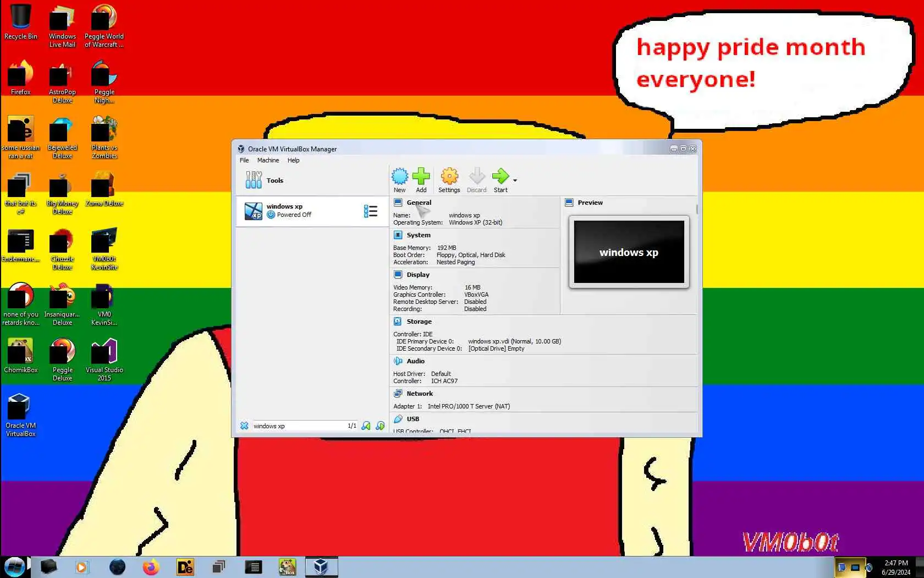Open the Recycle Bin desktop icon
The width and height of the screenshot is (924, 578).
coord(21,22)
